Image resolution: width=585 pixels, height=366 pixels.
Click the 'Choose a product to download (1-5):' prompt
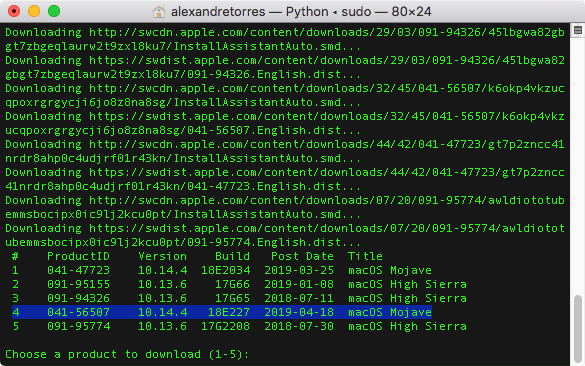[x=127, y=354]
